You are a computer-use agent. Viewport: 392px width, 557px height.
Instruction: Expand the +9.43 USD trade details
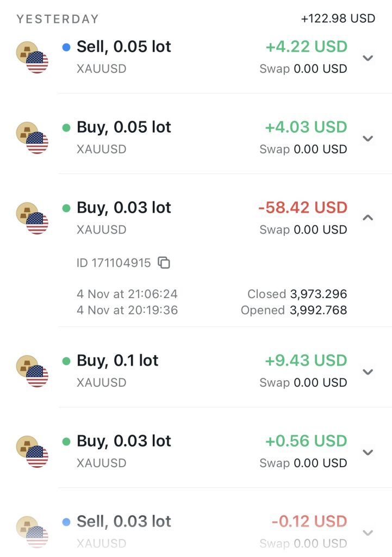[368, 372]
